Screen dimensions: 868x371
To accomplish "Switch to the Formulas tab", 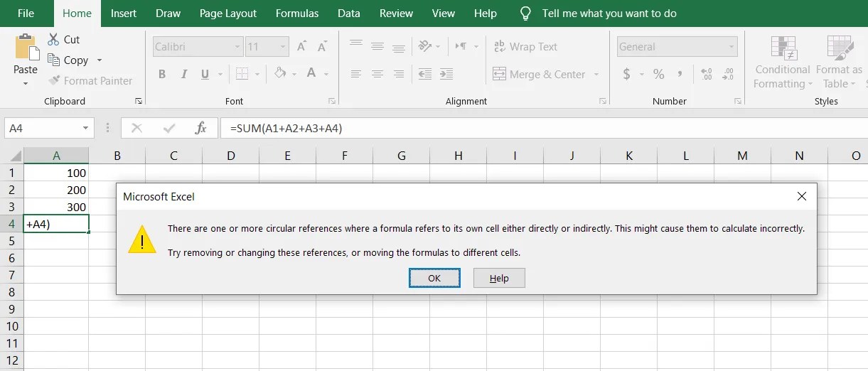I will click(x=297, y=14).
